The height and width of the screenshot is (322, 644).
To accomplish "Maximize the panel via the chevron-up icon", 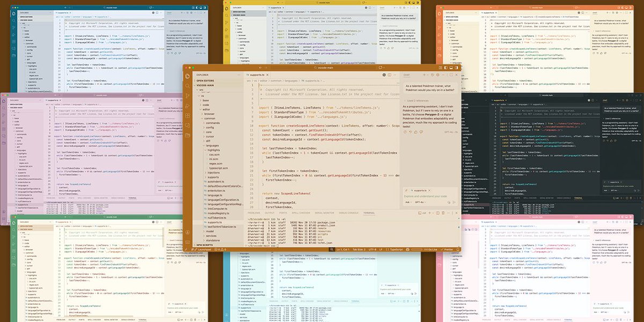I will point(449,213).
